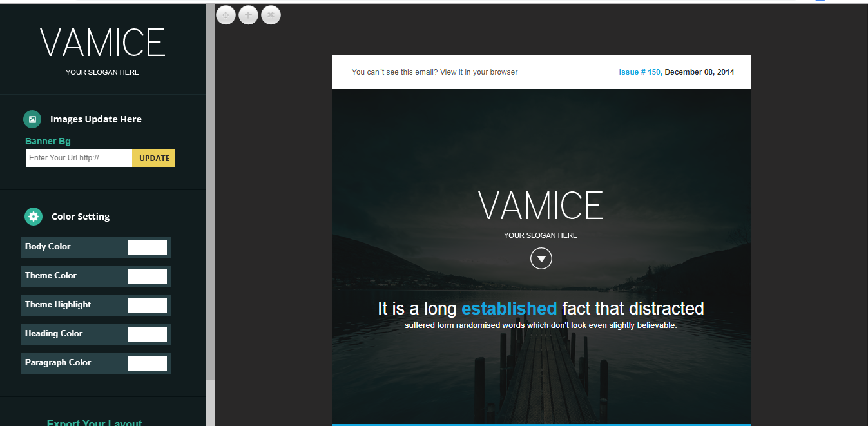
Task: Click the circled down arrow in the banner
Action: tap(541, 259)
